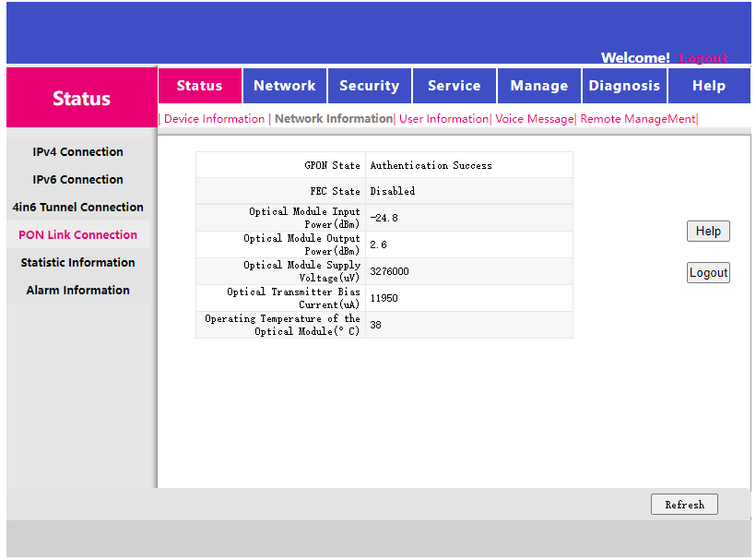
Task: Open the Remote ManageMent submenu
Action: (x=637, y=119)
